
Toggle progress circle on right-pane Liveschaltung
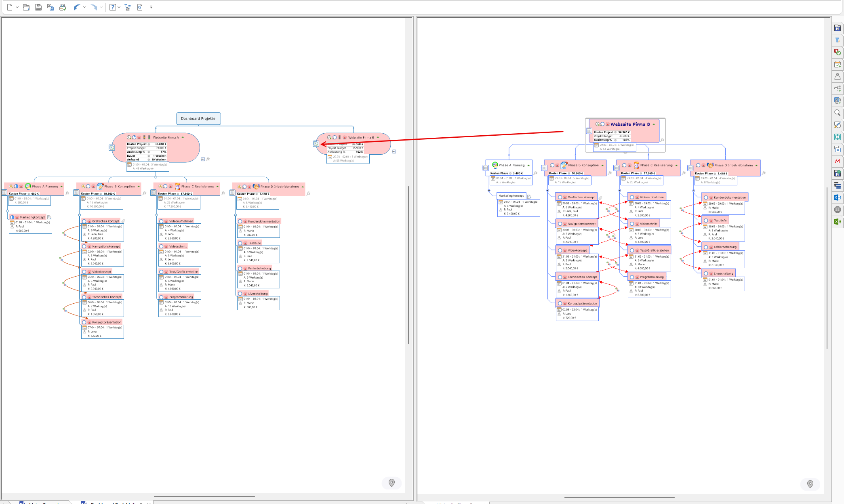tap(706, 273)
